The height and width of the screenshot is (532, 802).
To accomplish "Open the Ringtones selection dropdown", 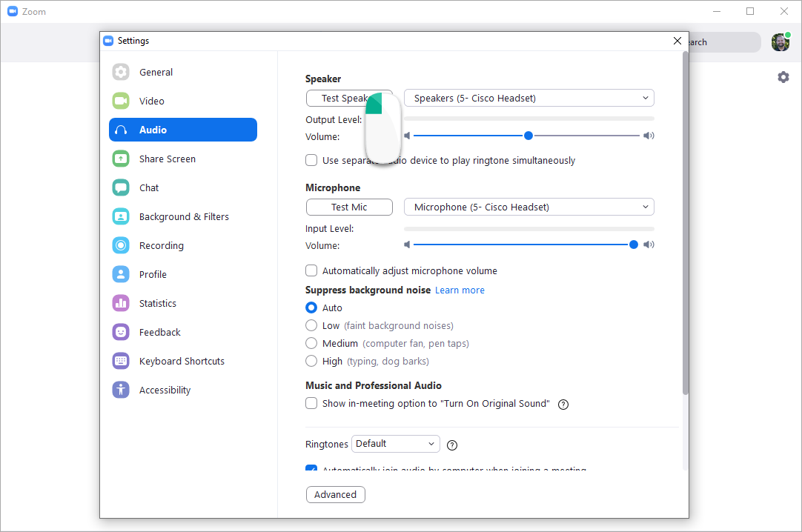I will (x=395, y=443).
